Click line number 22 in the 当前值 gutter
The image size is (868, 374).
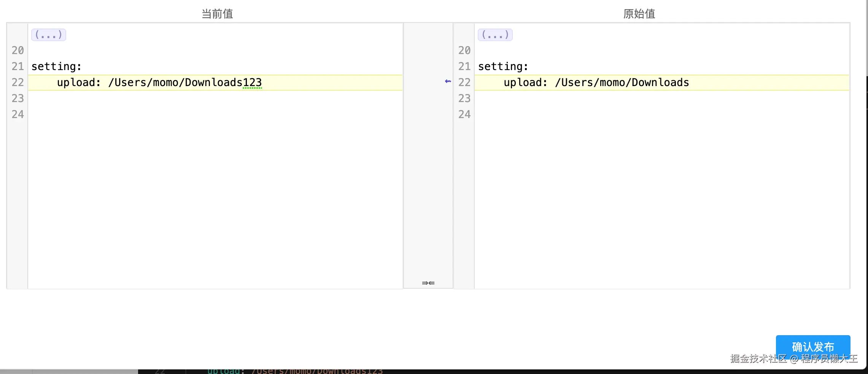coord(17,82)
